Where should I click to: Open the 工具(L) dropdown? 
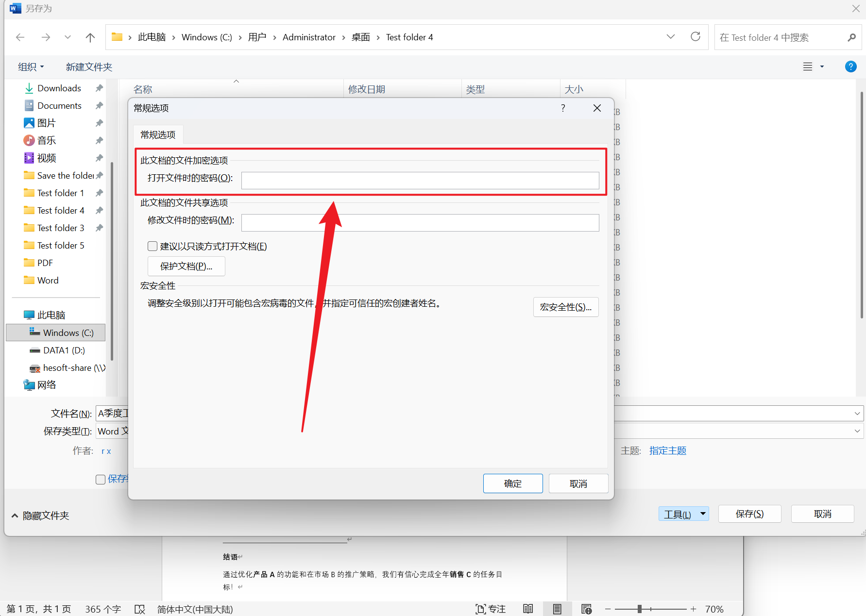point(683,514)
